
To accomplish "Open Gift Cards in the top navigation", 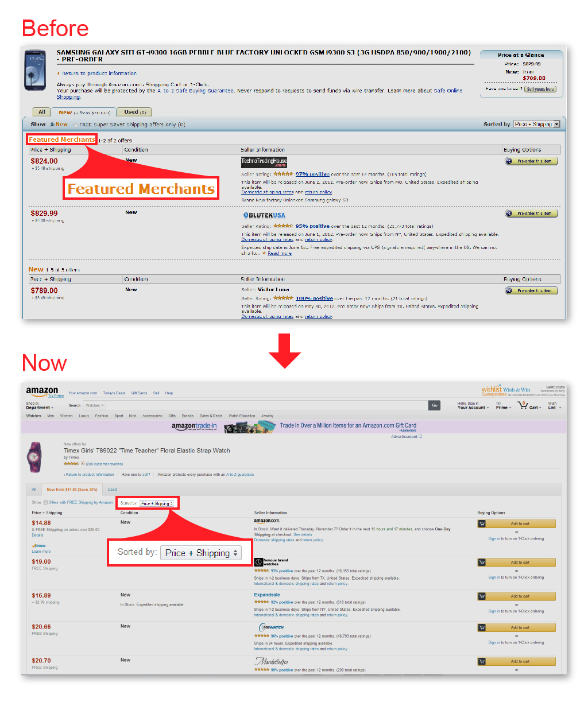I will [140, 393].
